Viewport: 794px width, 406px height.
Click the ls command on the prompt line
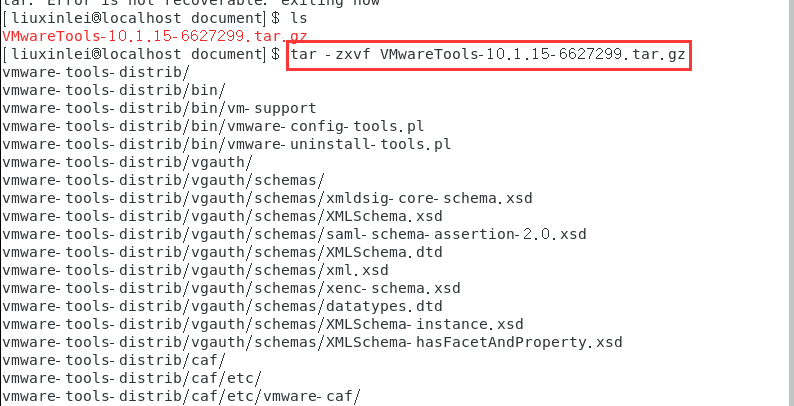(298, 18)
